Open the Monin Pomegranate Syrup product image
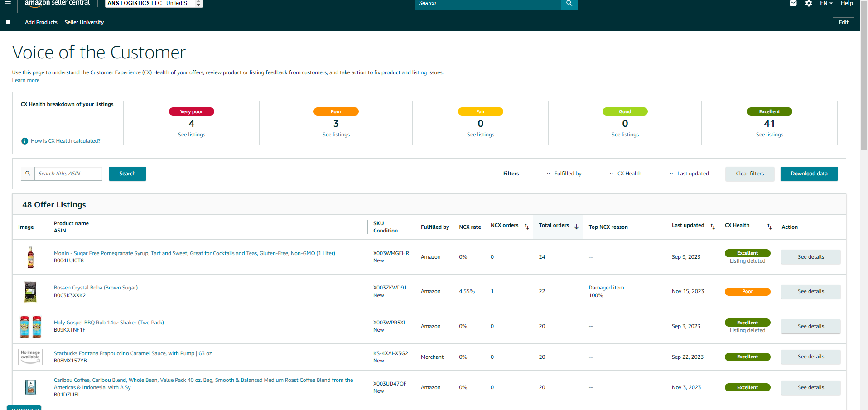The width and height of the screenshot is (868, 410). click(30, 257)
